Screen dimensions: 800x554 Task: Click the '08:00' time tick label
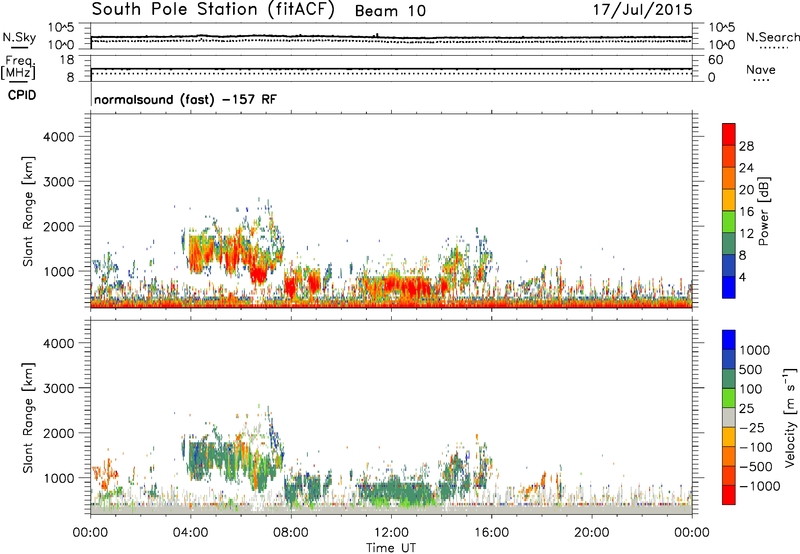[x=291, y=533]
